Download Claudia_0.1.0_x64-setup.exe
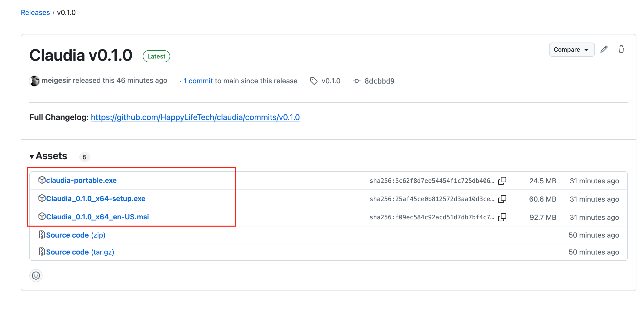Screen dimensions: 644x310 95,199
